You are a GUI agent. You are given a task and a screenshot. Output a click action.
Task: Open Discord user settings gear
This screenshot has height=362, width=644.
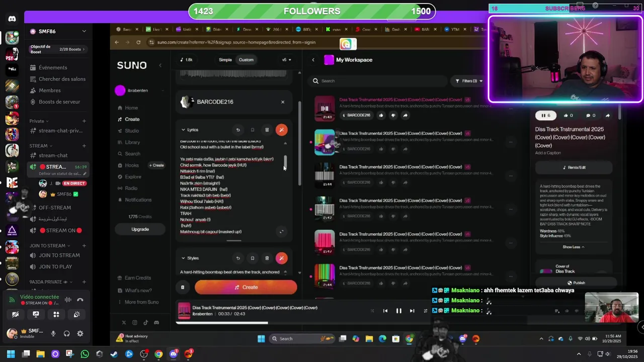[80, 333]
